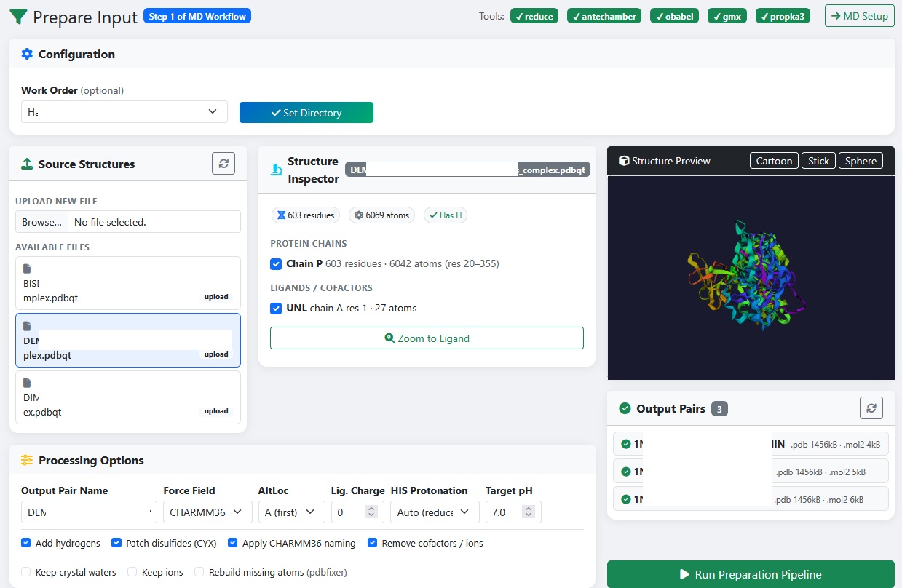
Task: Click the complex.pdbqt filename badge in Structure Inspector
Action: (x=467, y=170)
